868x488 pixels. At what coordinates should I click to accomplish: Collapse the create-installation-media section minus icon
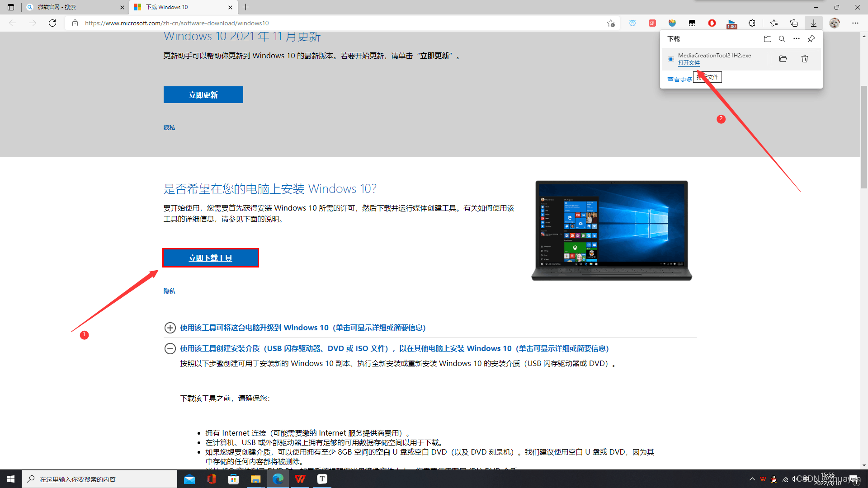[x=170, y=348]
